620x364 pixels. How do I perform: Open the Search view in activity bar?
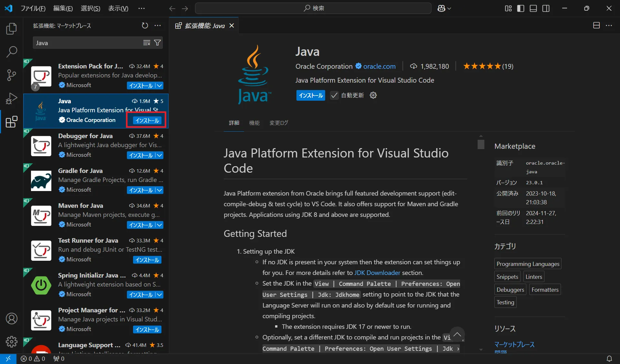click(11, 52)
